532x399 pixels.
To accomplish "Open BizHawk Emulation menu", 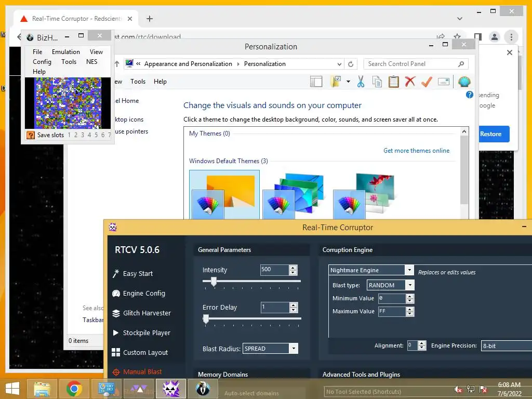I will pyautogui.click(x=66, y=52).
